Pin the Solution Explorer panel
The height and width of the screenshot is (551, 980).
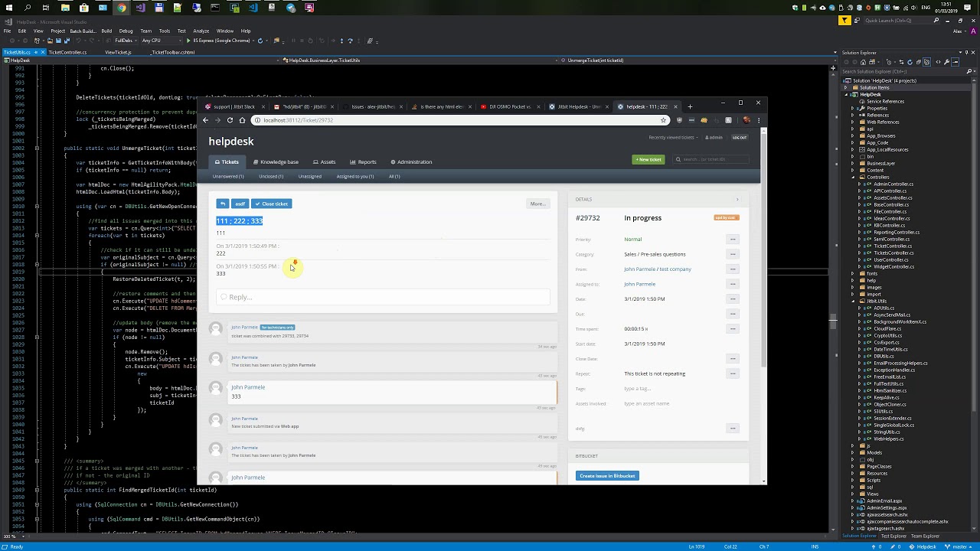(966, 53)
